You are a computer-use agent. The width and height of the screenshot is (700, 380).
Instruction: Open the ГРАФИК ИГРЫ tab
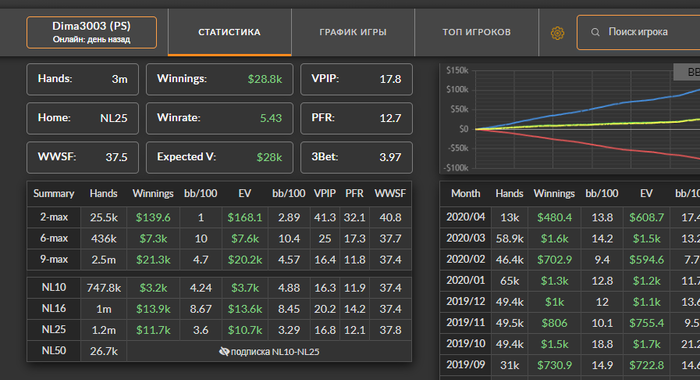click(x=353, y=32)
